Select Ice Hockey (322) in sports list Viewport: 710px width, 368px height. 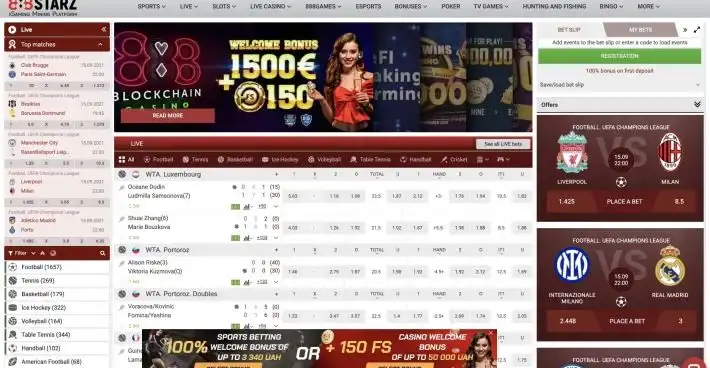[x=57, y=308]
